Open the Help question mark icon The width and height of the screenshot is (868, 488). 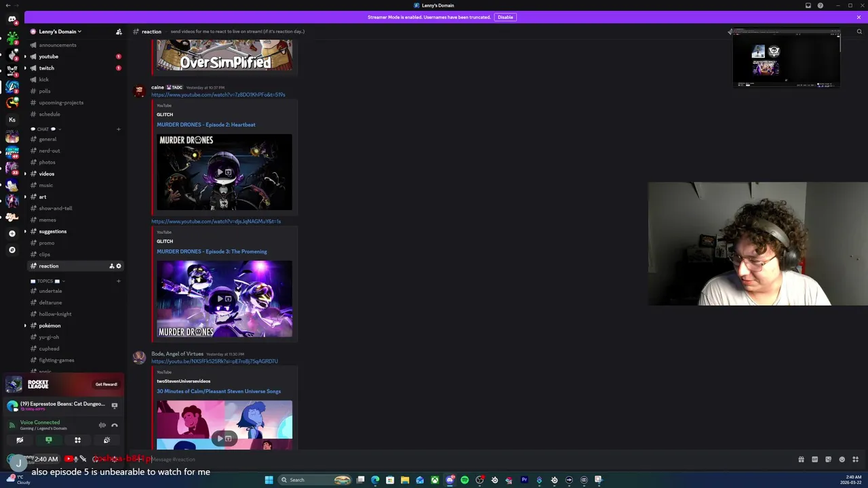tap(821, 5)
